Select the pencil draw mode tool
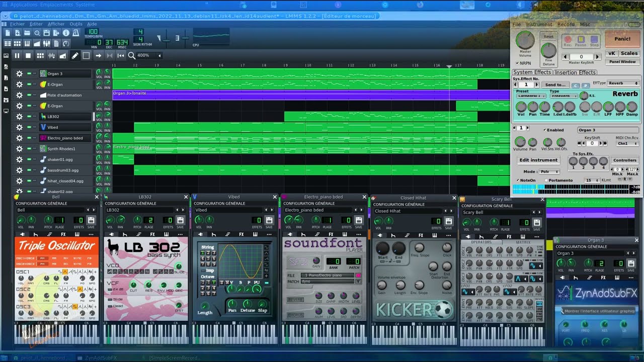 click(x=75, y=56)
